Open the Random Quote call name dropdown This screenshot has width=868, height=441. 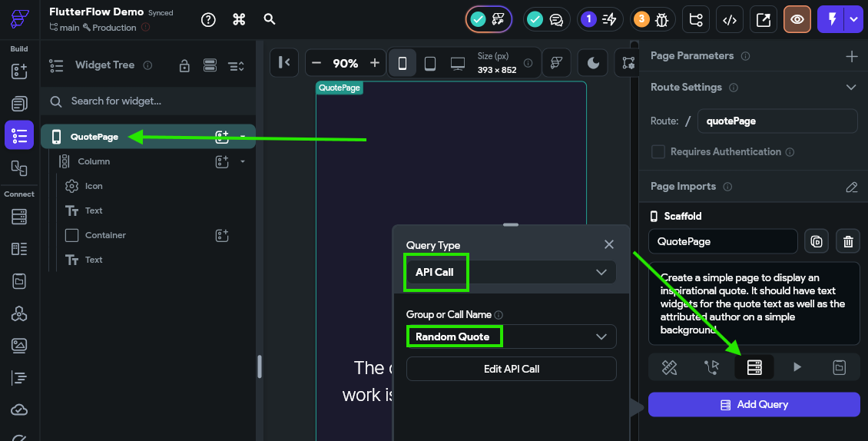pyautogui.click(x=511, y=337)
